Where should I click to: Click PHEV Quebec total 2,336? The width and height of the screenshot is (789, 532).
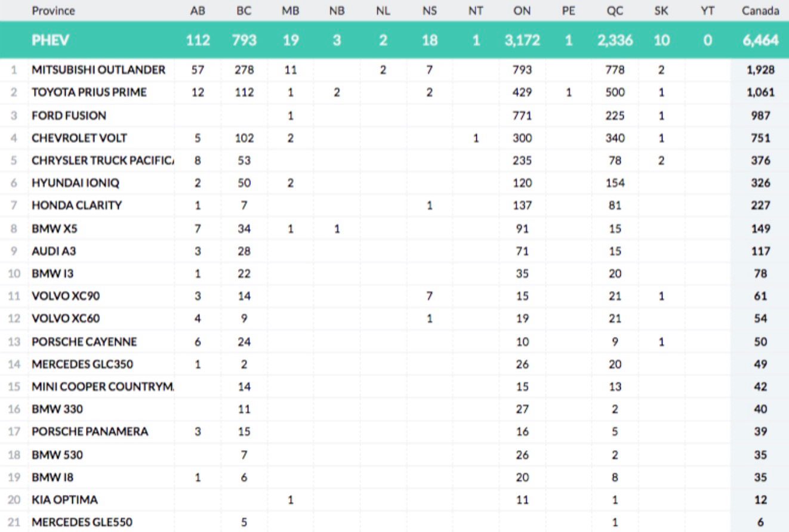click(615, 40)
